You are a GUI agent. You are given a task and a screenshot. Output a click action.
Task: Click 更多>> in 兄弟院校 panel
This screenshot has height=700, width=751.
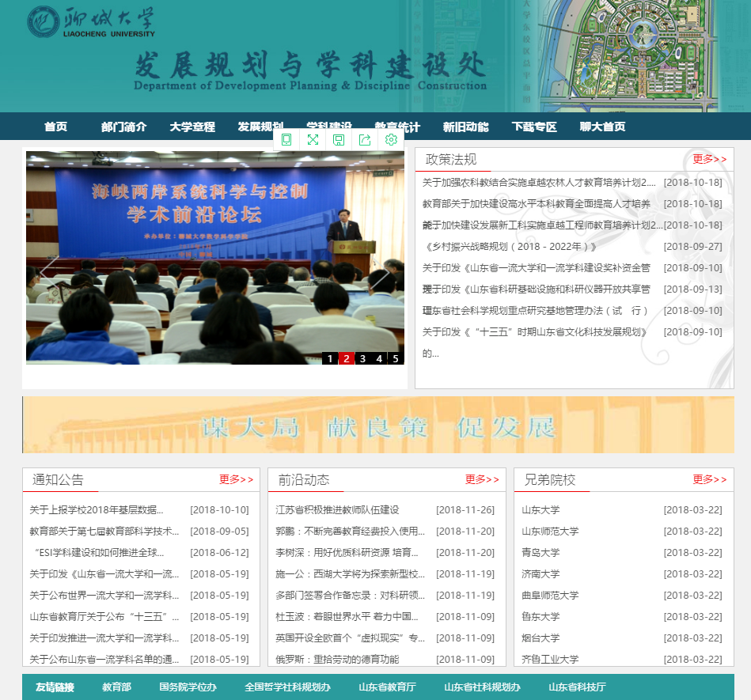709,479
